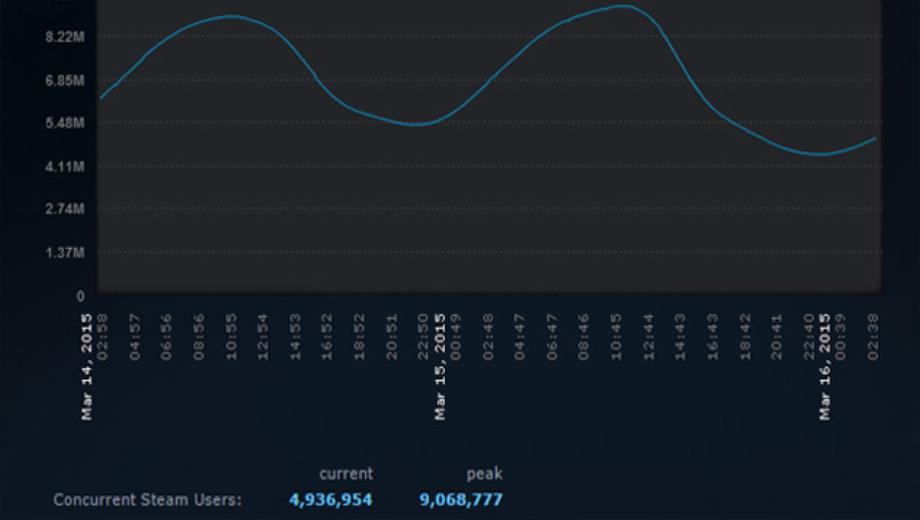Screen dimensions: 920x520
Task: Click the 14:43 time label
Action: 680,337
